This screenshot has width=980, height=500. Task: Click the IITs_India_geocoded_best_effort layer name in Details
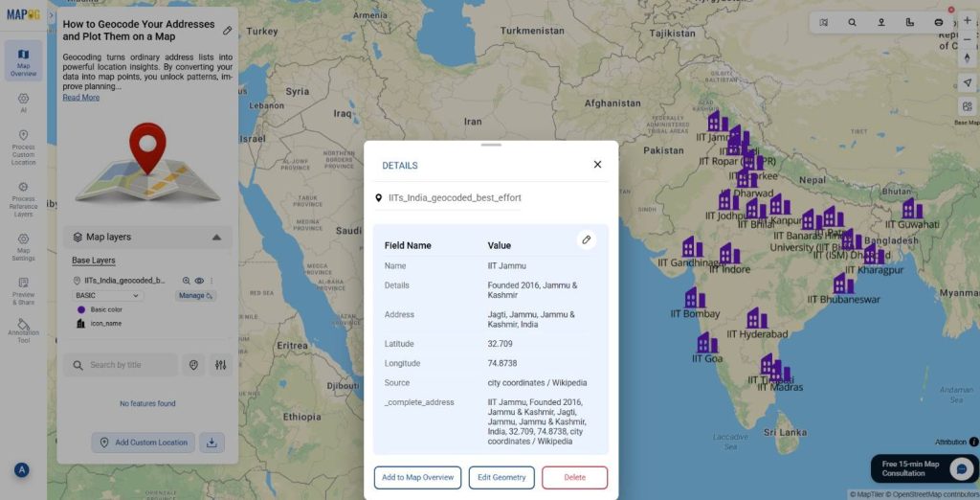pyautogui.click(x=455, y=197)
